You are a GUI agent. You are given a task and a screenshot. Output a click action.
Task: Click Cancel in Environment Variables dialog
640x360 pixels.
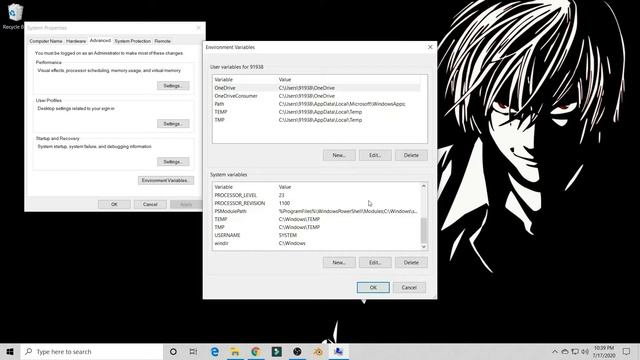click(x=409, y=287)
